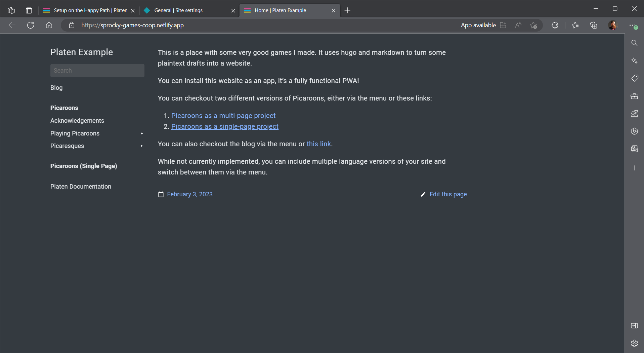Open the Collections icon in toolbar
This screenshot has width=644, height=353.
[594, 25]
